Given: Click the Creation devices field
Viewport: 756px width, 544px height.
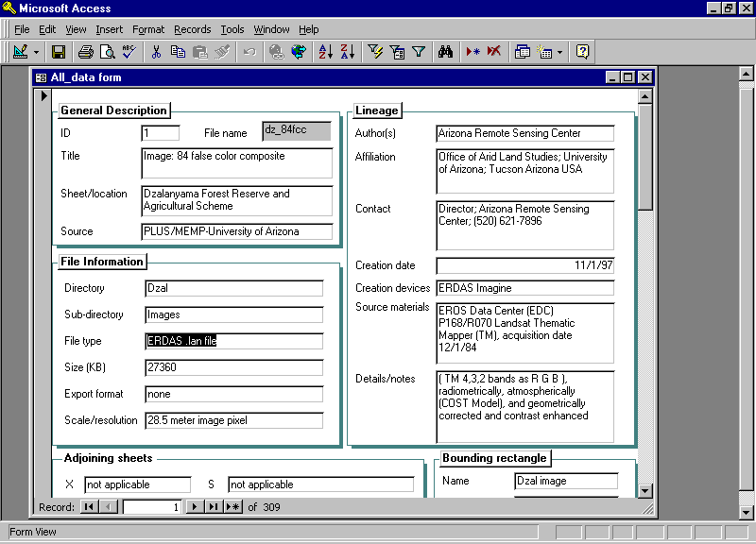Looking at the screenshot, I should (525, 288).
